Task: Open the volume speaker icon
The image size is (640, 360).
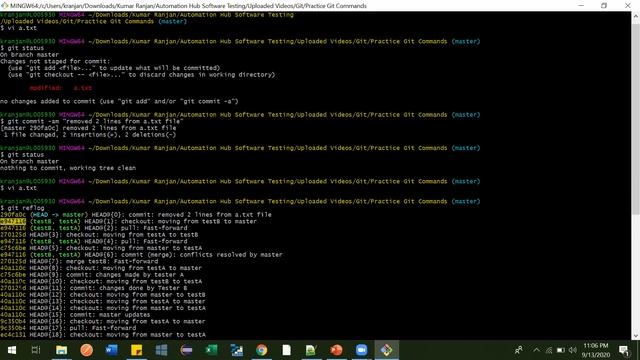Action: (573, 350)
